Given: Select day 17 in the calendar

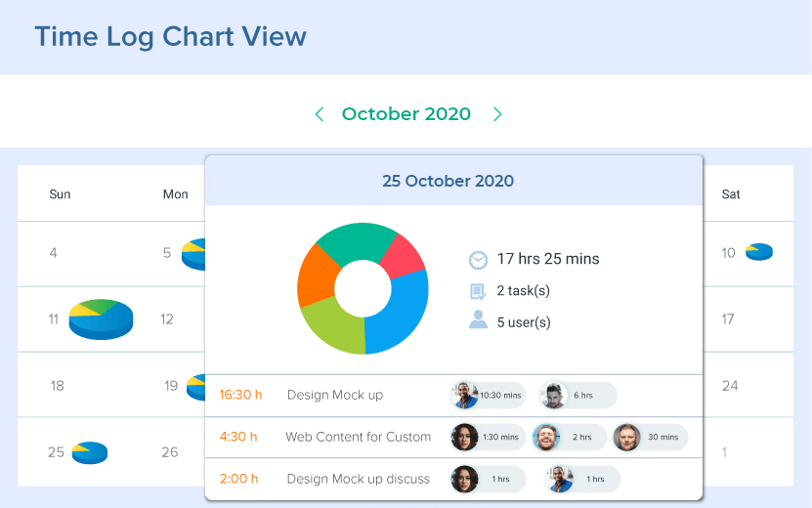Looking at the screenshot, I should click(728, 318).
